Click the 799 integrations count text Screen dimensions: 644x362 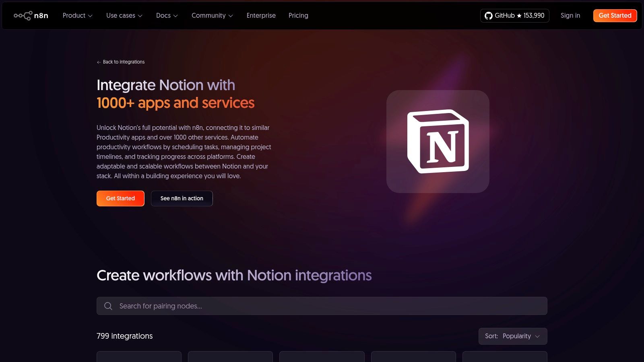(125, 336)
